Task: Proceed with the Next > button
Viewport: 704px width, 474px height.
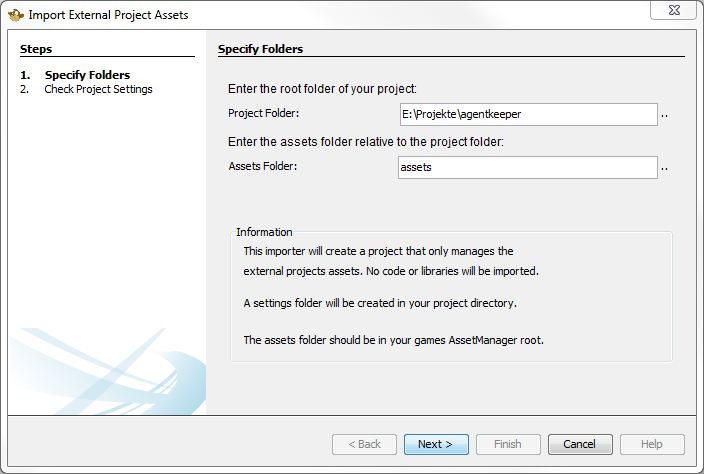Action: click(435, 444)
